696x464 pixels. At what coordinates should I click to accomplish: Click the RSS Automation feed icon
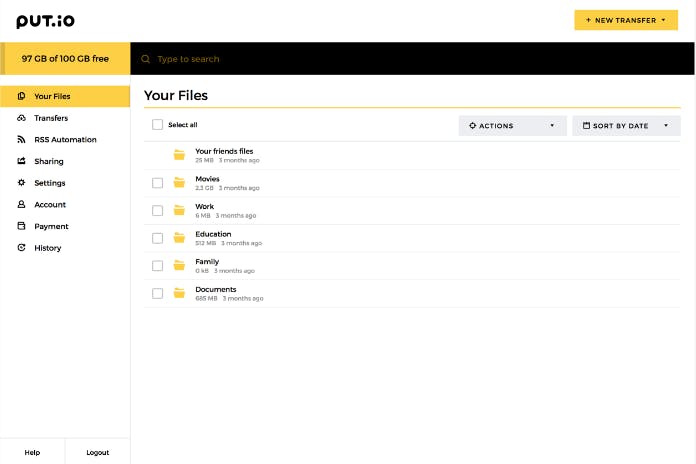[x=21, y=139]
